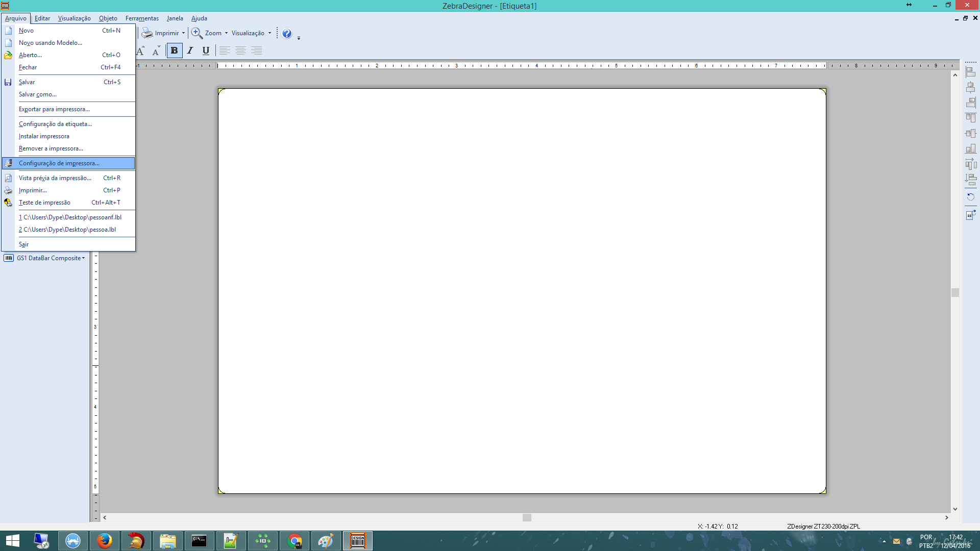Increase font size with the larger A
Screen dimensions: 980x551
(x=140, y=51)
